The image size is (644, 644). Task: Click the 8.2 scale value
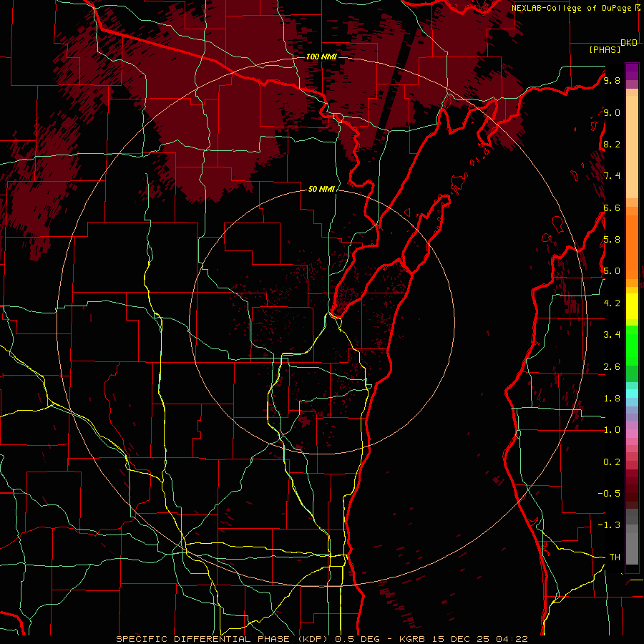point(612,144)
